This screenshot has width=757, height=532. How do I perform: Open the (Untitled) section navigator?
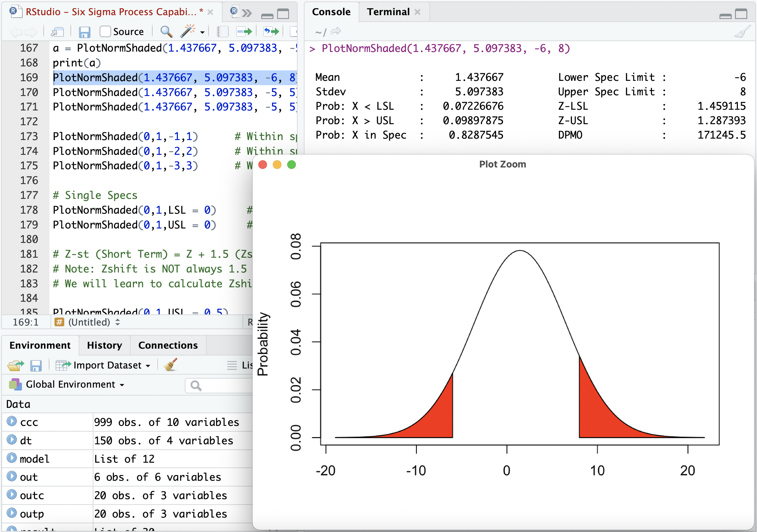(x=88, y=322)
